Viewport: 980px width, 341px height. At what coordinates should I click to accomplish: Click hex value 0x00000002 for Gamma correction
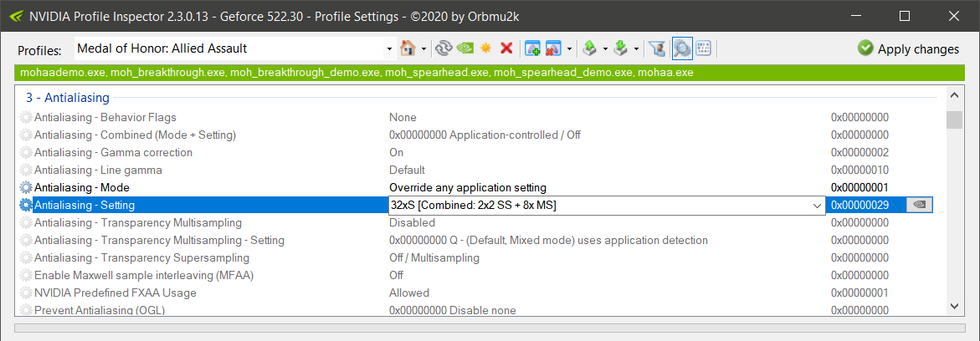tap(859, 152)
